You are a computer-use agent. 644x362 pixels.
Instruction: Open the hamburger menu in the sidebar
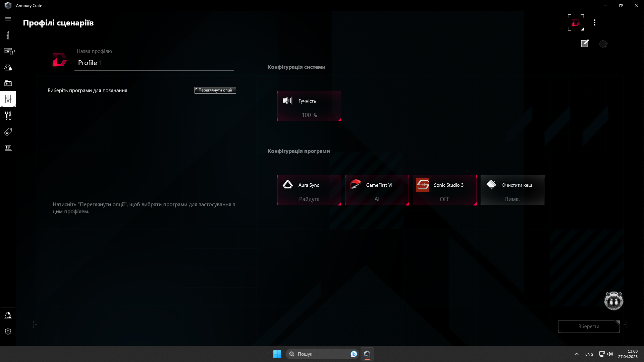point(8,19)
